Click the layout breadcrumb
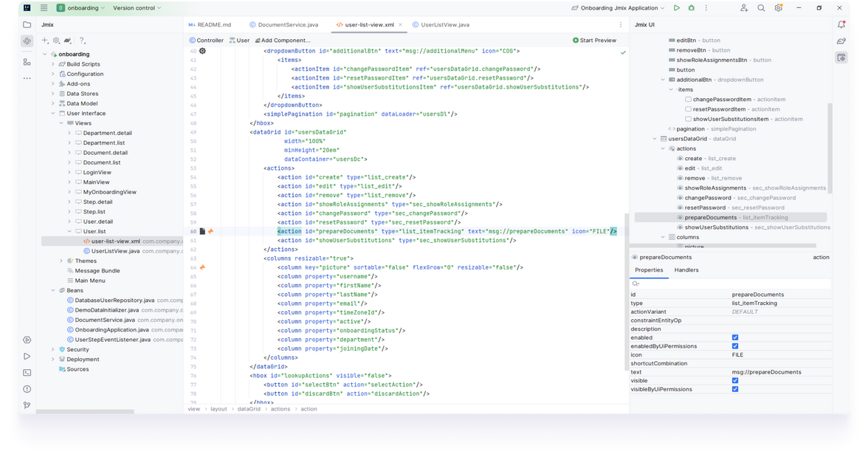The height and width of the screenshot is (460, 868). tap(218, 409)
